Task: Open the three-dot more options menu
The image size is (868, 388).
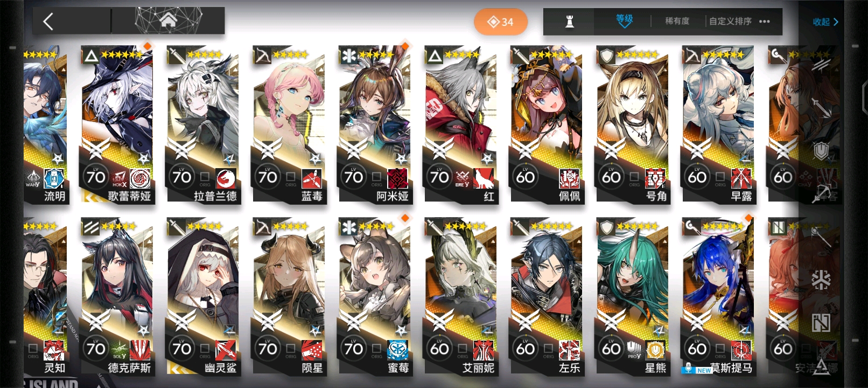Action: (765, 22)
